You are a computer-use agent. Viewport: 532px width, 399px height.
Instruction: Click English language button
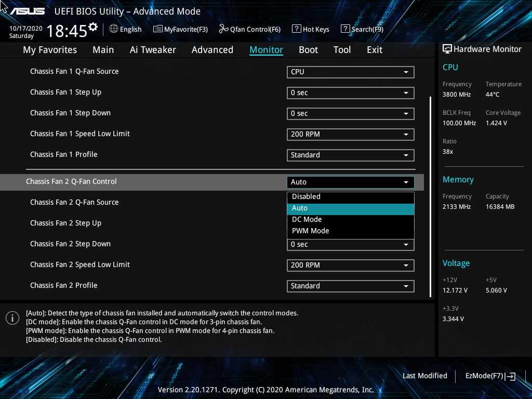126,29
